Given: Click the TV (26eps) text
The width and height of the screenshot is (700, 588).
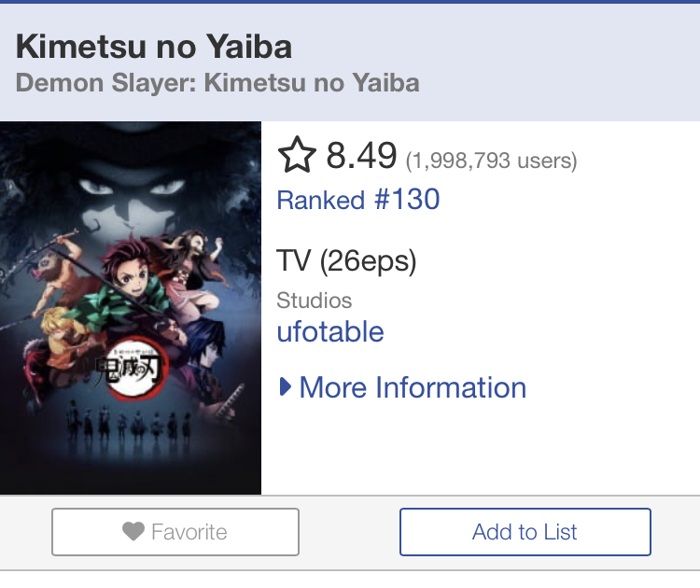Looking at the screenshot, I should (346, 260).
